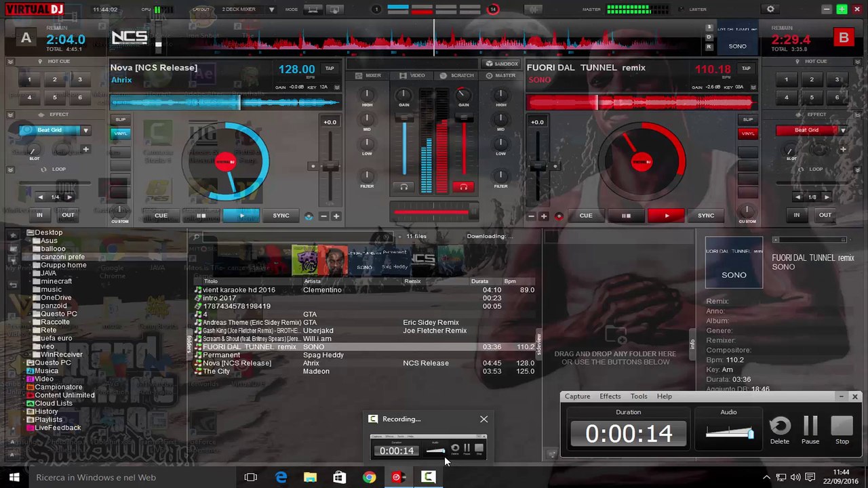Toggle VINYL mode on deck A
Image resolution: width=868 pixels, height=488 pixels.
120,134
